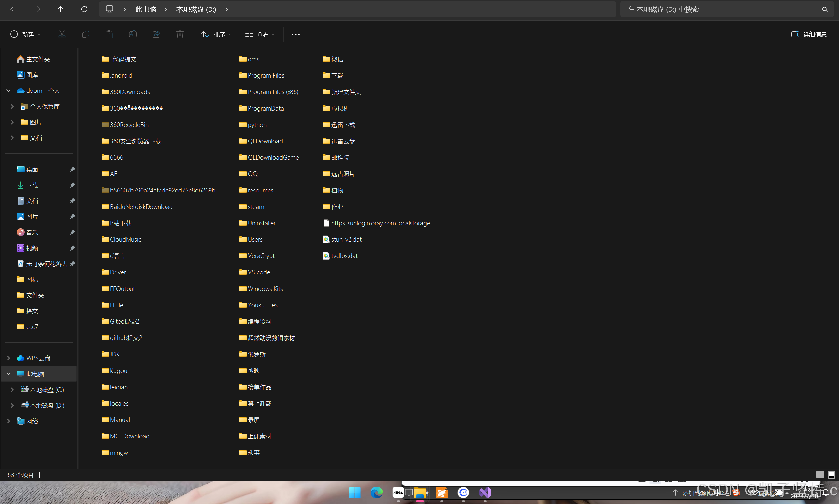Open File Explorer icon on taskbar
The width and height of the screenshot is (839, 504).
(420, 493)
